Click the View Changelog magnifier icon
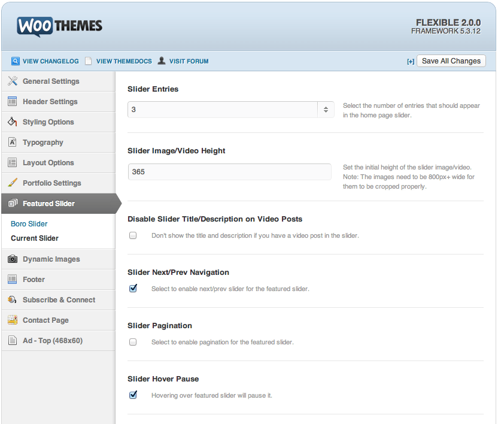Screen dimensions: 504x424 point(16,61)
